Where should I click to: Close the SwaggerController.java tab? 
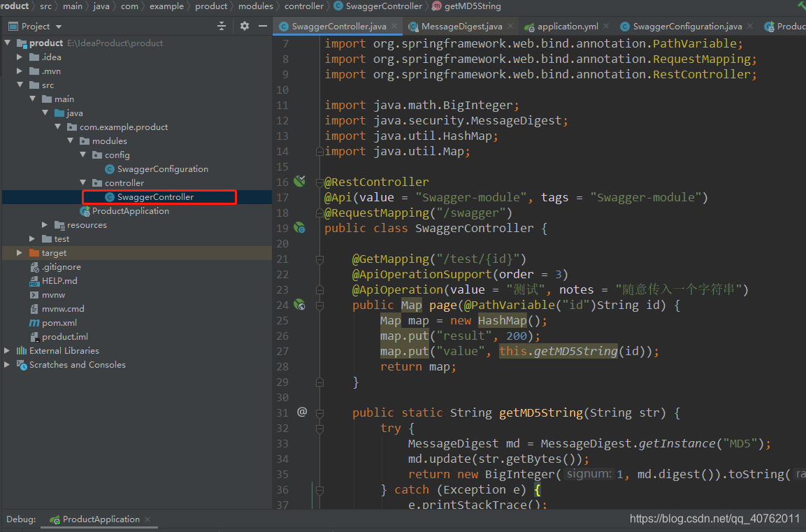(394, 26)
